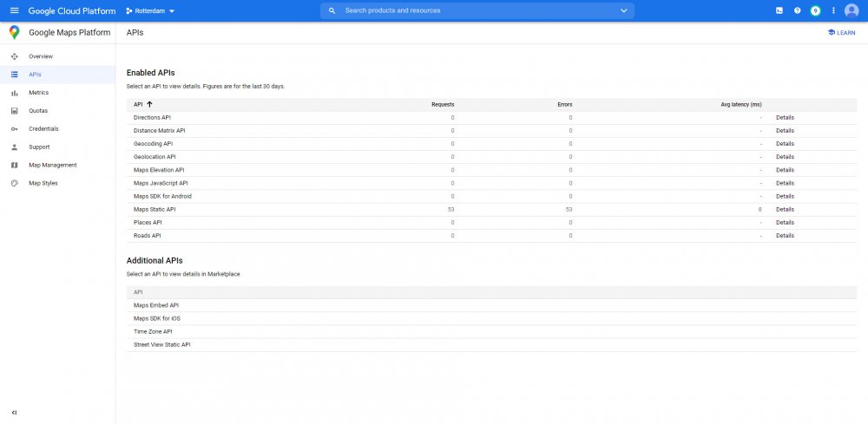868x424 pixels.
Task: Open the three-dot settings menu
Action: [x=833, y=10]
